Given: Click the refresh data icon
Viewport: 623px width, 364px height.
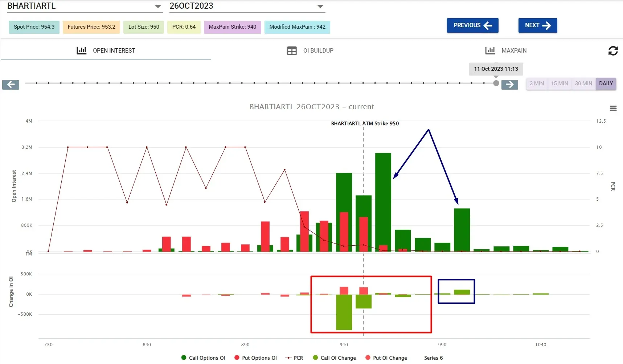Looking at the screenshot, I should (613, 51).
